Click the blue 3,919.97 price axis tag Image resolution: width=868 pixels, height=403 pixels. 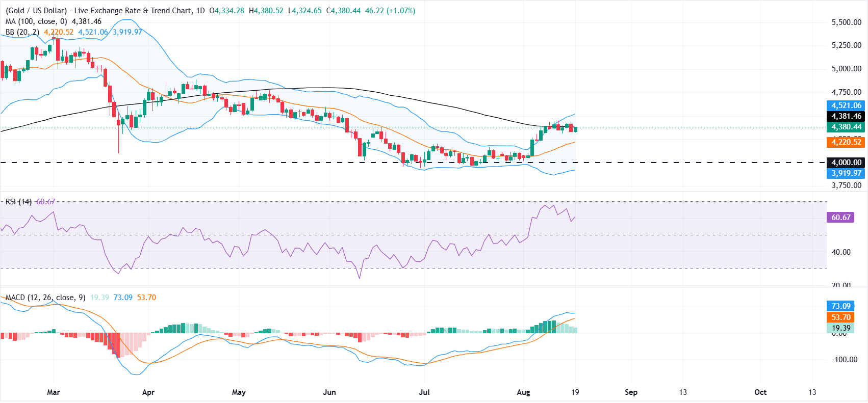[x=846, y=173]
